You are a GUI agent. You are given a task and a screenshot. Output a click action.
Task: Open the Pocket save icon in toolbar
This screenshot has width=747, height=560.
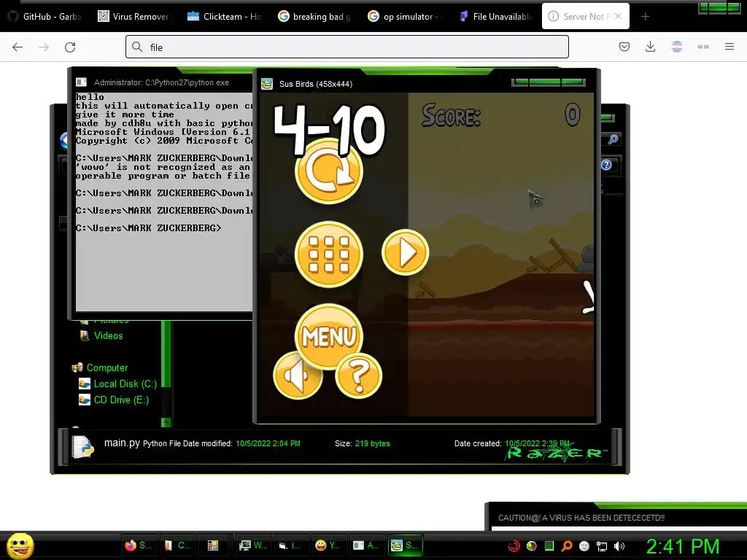[624, 47]
